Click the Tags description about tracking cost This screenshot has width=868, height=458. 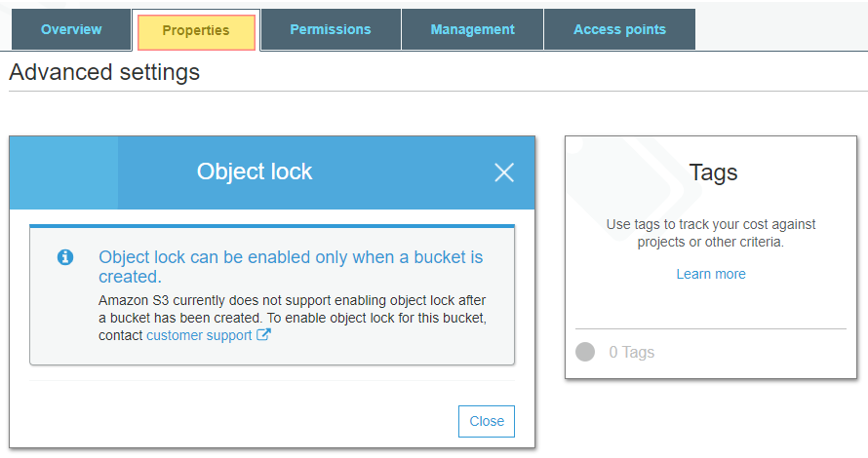tap(711, 233)
